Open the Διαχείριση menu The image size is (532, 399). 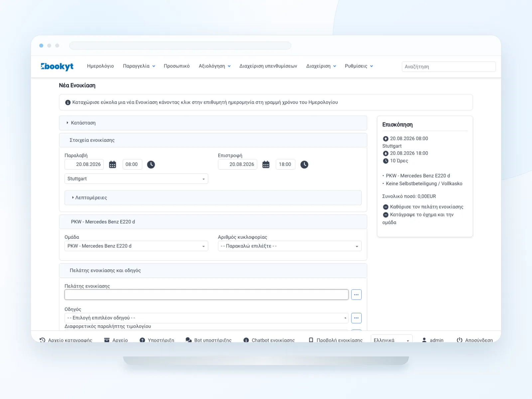coord(321,66)
